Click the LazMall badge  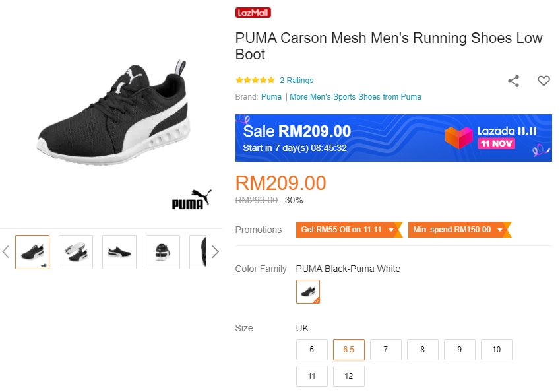click(x=253, y=13)
